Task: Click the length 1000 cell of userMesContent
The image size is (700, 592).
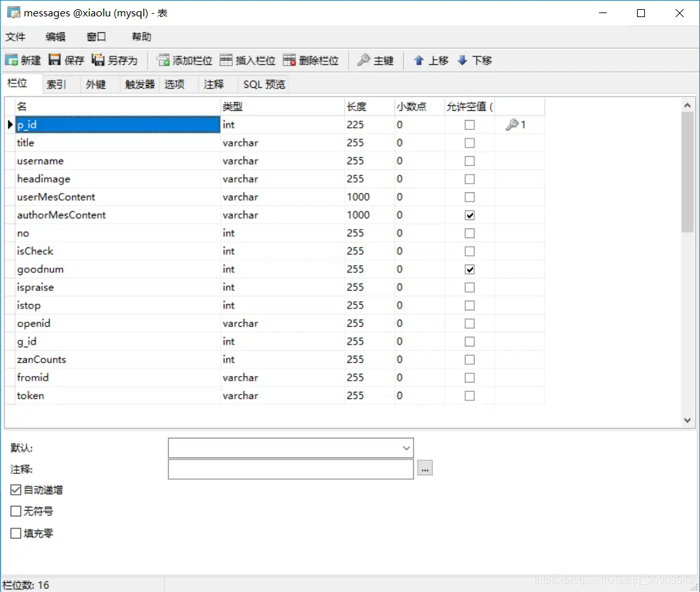Action: point(369,197)
